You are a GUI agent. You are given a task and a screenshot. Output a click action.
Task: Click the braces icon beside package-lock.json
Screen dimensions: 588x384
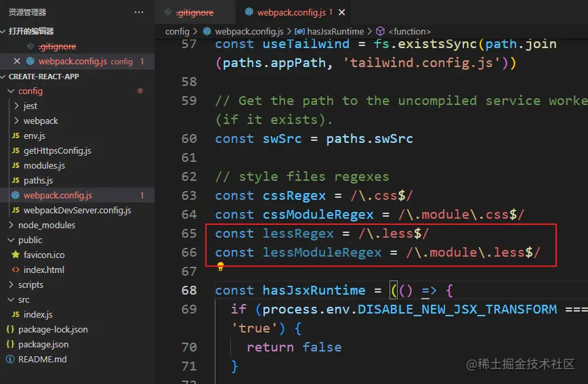pyautogui.click(x=10, y=329)
